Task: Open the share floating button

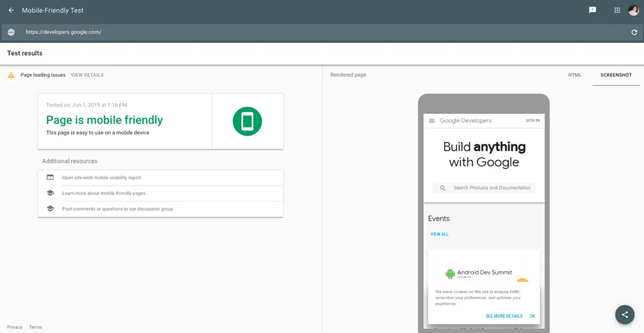Action: tap(625, 314)
